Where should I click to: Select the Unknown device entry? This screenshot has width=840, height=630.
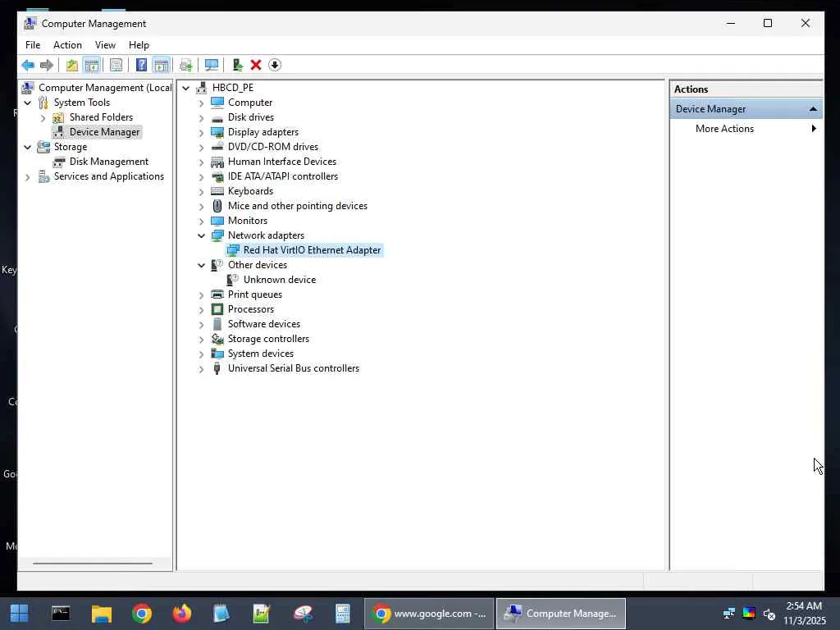280,280
